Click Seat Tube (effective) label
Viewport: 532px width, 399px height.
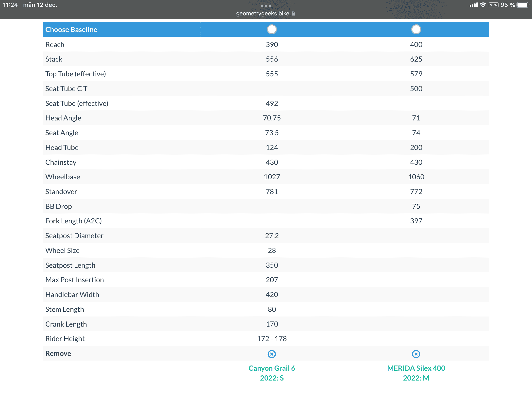coord(77,103)
